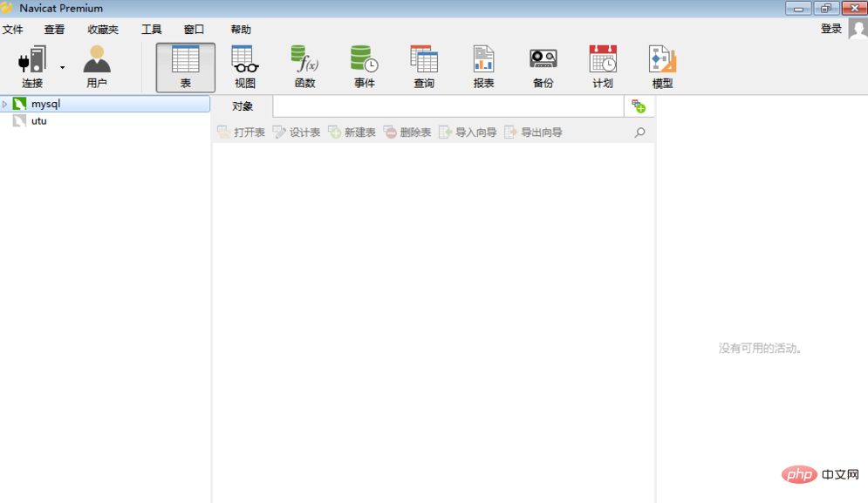Minimize the Navicat Premium window
The height and width of the screenshot is (503, 868).
pyautogui.click(x=798, y=9)
